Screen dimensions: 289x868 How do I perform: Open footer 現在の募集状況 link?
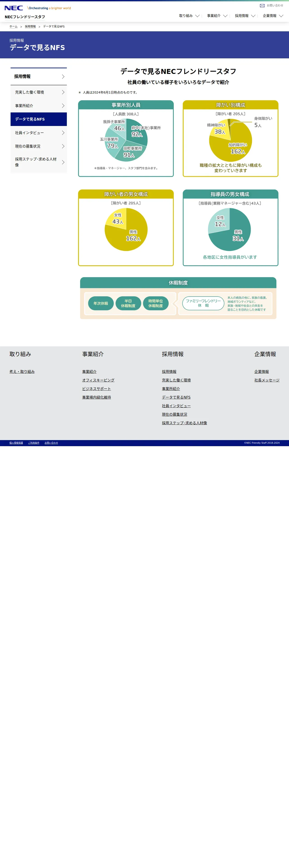(174, 414)
